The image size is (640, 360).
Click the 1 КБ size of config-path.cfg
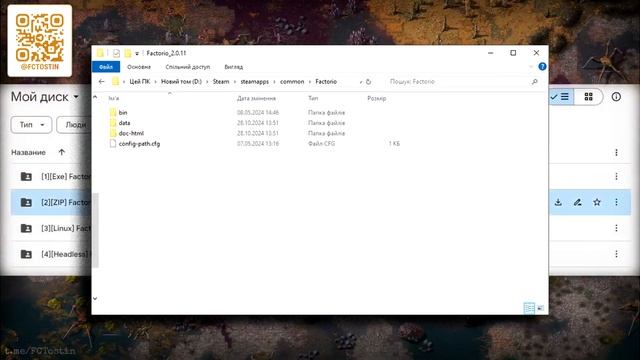tap(394, 144)
